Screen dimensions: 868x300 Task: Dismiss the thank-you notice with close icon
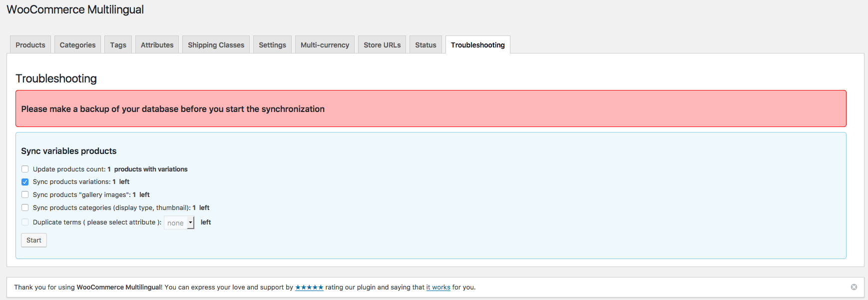(x=854, y=287)
